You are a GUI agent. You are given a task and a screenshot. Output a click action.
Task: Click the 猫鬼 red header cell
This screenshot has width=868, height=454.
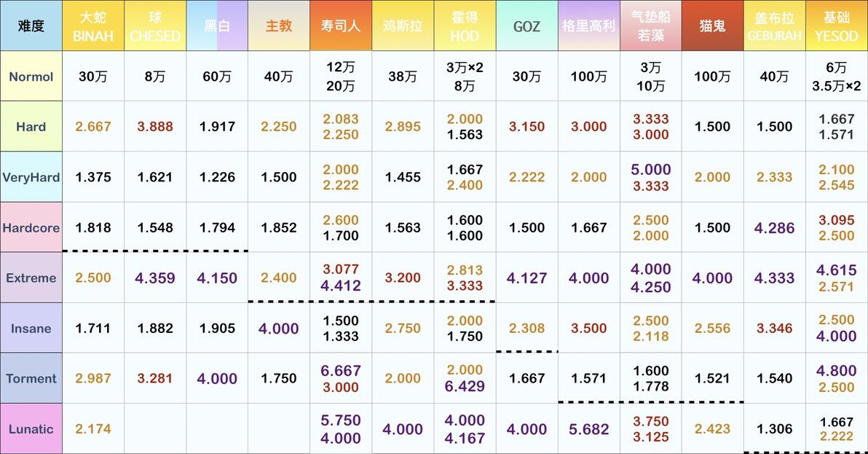coord(712,26)
